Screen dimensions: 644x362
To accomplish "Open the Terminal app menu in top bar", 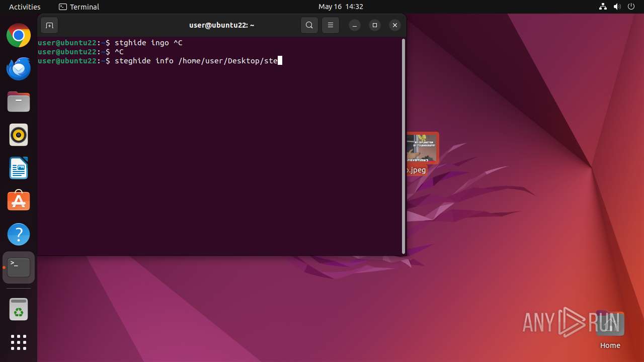I will (79, 7).
